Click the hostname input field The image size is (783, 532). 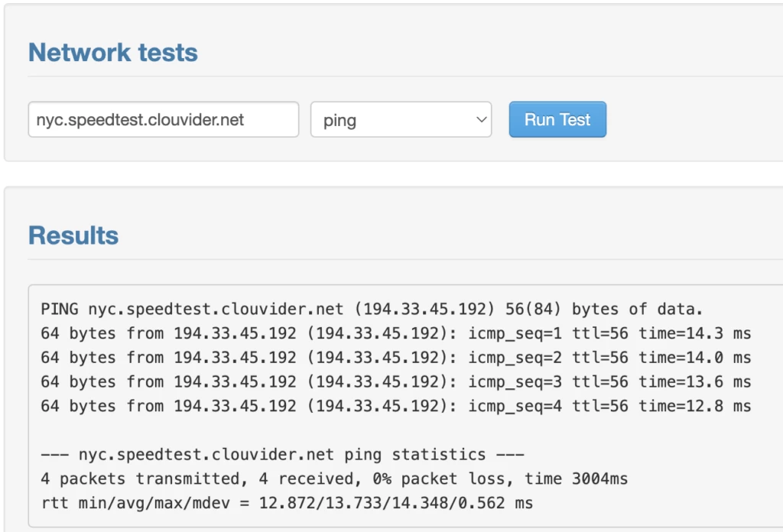click(x=163, y=120)
